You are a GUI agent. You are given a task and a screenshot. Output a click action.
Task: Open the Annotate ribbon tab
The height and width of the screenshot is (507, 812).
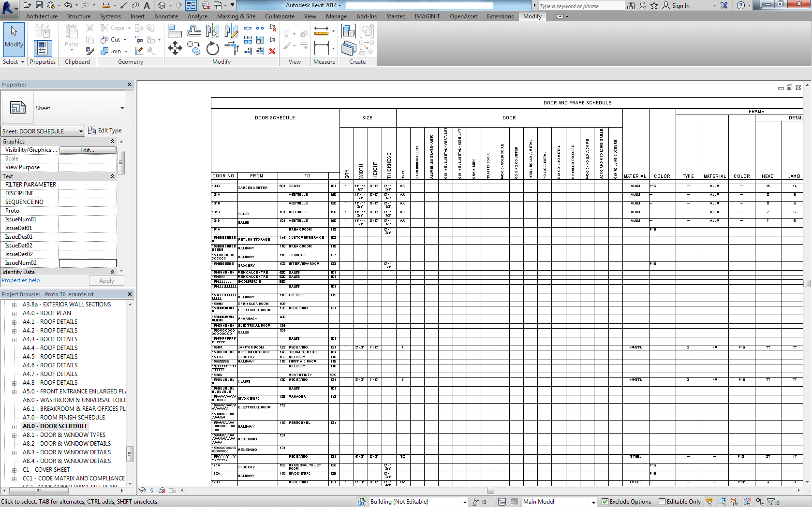[166, 16]
